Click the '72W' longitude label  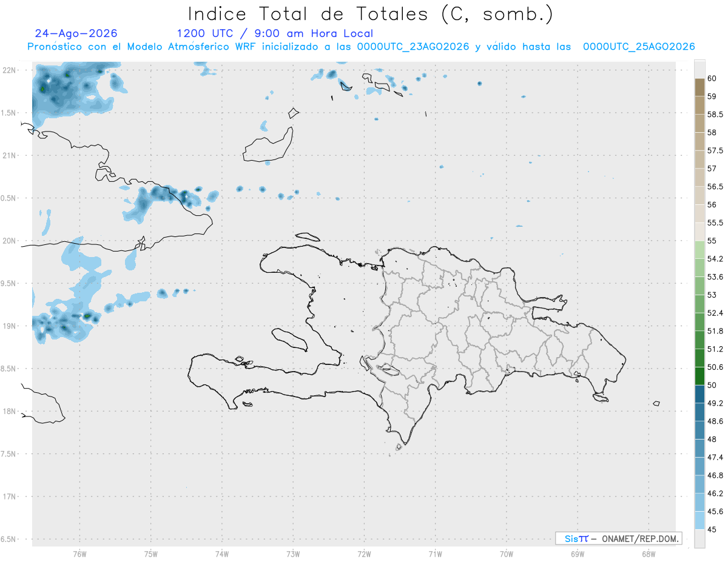tap(364, 554)
